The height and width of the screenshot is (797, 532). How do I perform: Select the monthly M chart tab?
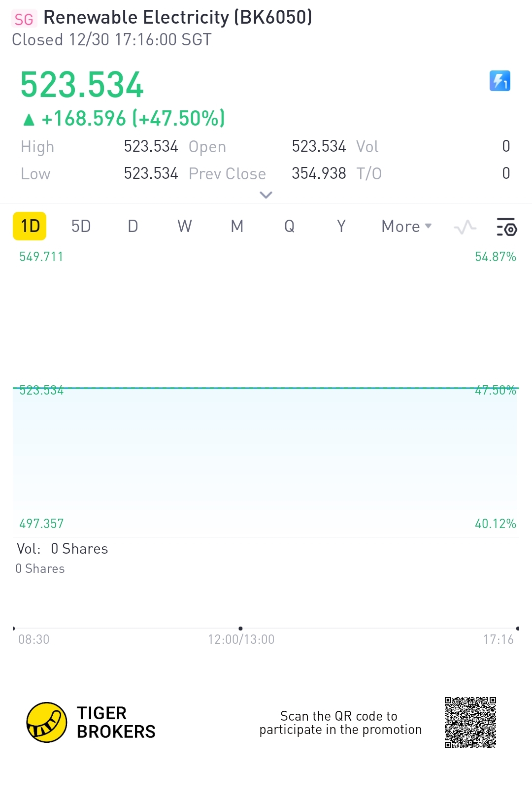tap(237, 227)
